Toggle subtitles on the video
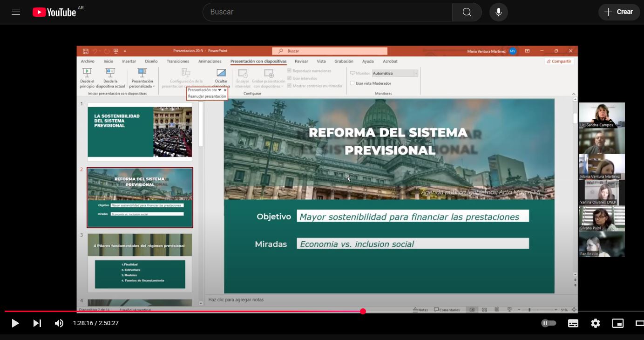 click(x=573, y=323)
